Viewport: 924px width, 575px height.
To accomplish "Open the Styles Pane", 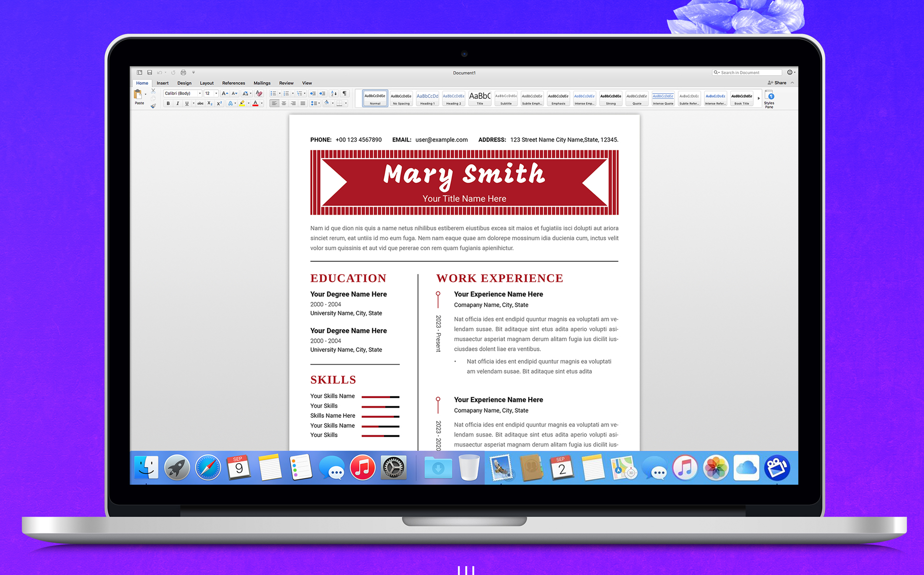I will pyautogui.click(x=769, y=99).
